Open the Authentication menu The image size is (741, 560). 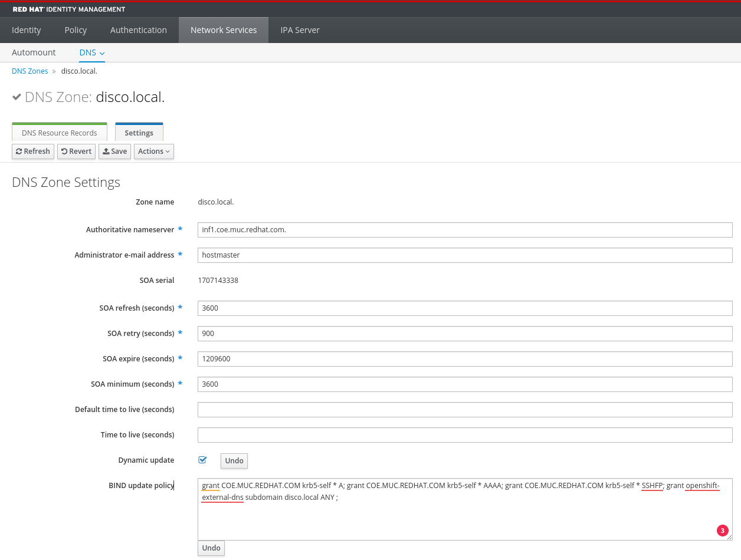(138, 29)
